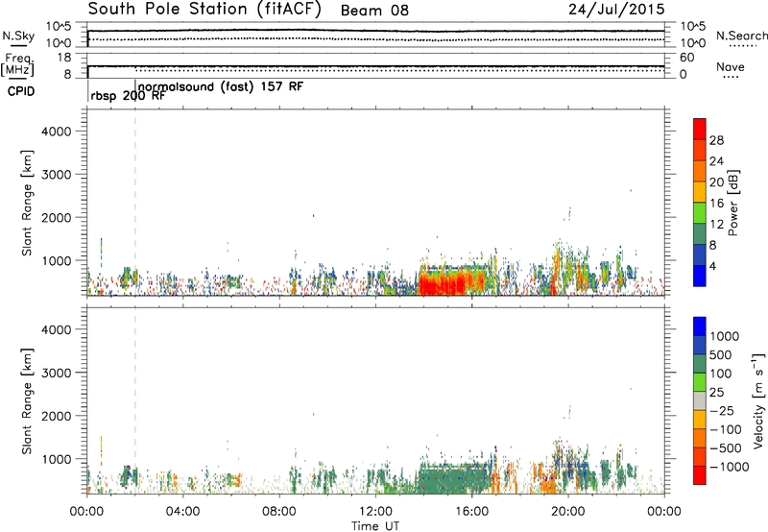Click 'normalsound (fast) 157 RF' CPID text
The height and width of the screenshot is (532, 768).
tap(221, 86)
